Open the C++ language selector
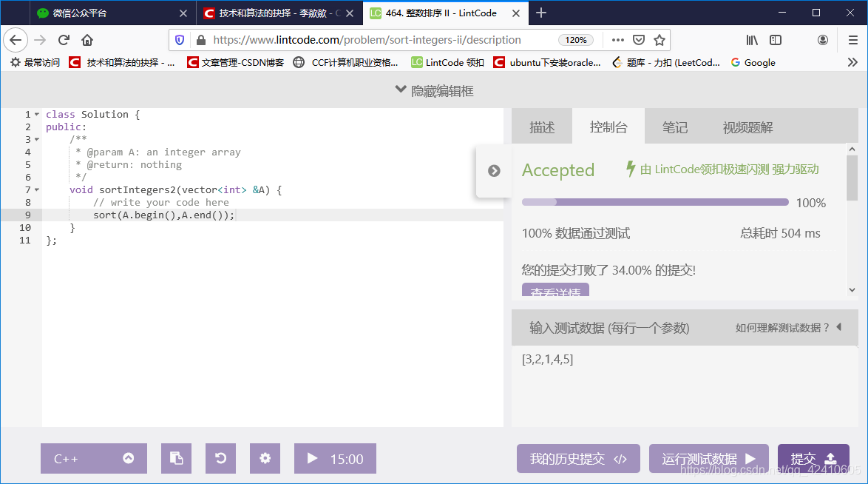The width and height of the screenshot is (868, 484). click(x=94, y=458)
